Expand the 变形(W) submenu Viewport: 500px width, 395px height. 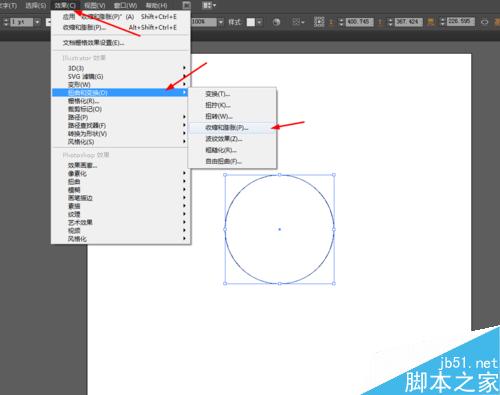[x=121, y=84]
